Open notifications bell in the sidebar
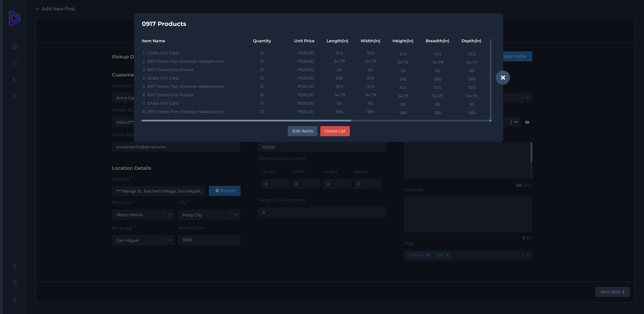 point(15,266)
